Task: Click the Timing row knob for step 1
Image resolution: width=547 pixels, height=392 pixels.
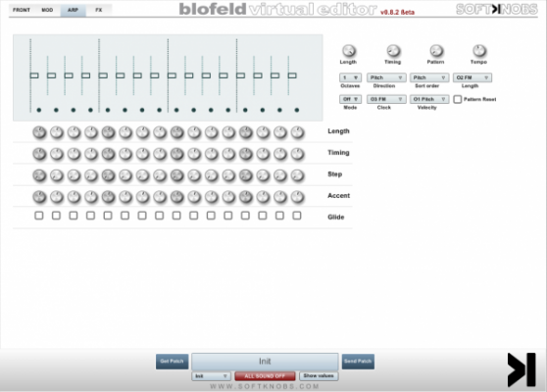Action: (x=39, y=154)
